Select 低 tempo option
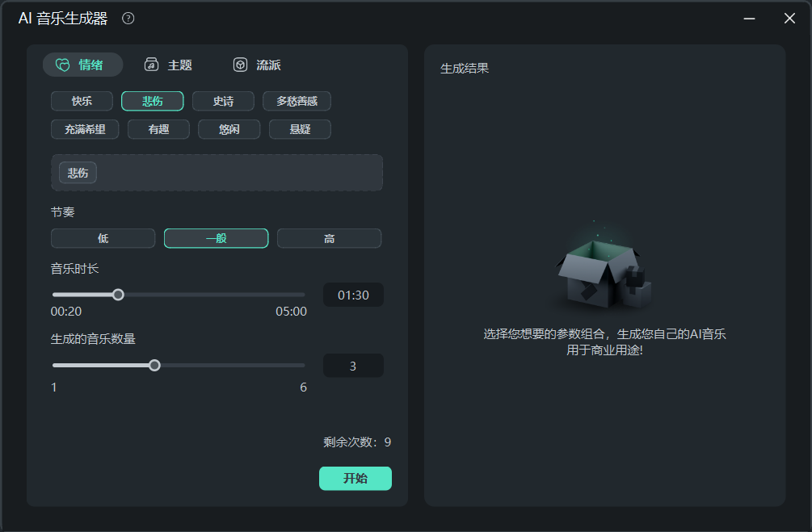Image resolution: width=812 pixels, height=532 pixels. tap(103, 237)
